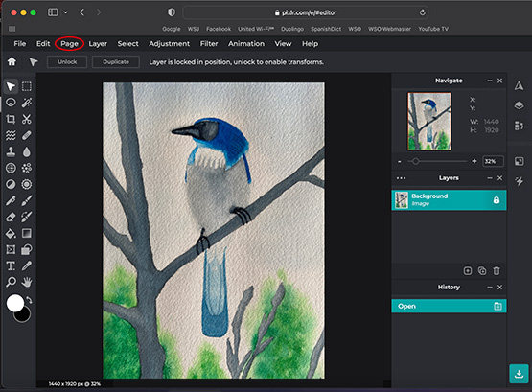Open the YouTube TV bookmark
This screenshot has width=532, height=392.
[x=433, y=29]
